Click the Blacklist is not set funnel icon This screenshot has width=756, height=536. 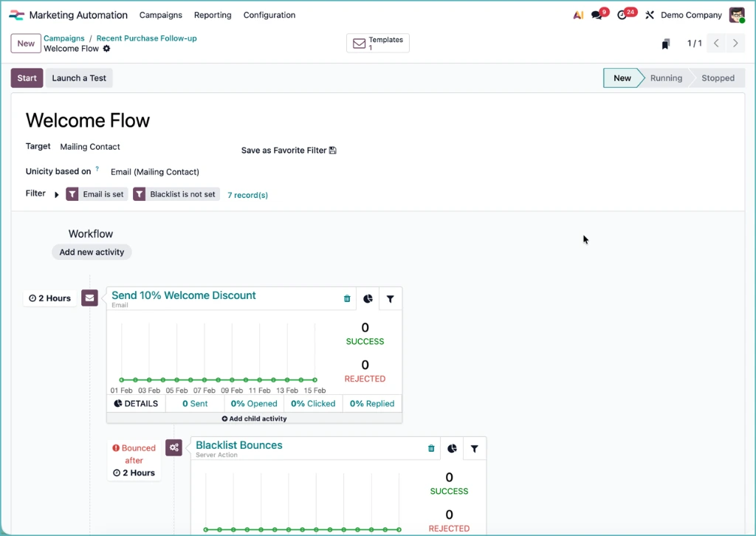coord(139,194)
